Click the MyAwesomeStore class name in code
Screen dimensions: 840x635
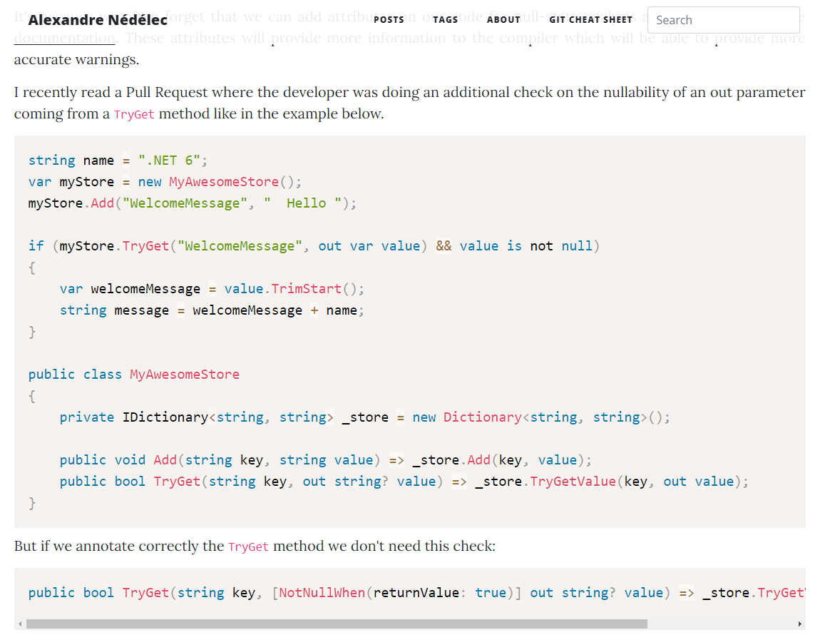pyautogui.click(x=184, y=374)
